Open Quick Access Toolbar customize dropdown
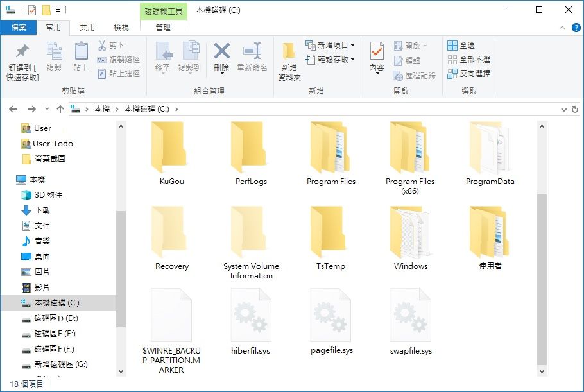584x392 pixels. coord(58,10)
